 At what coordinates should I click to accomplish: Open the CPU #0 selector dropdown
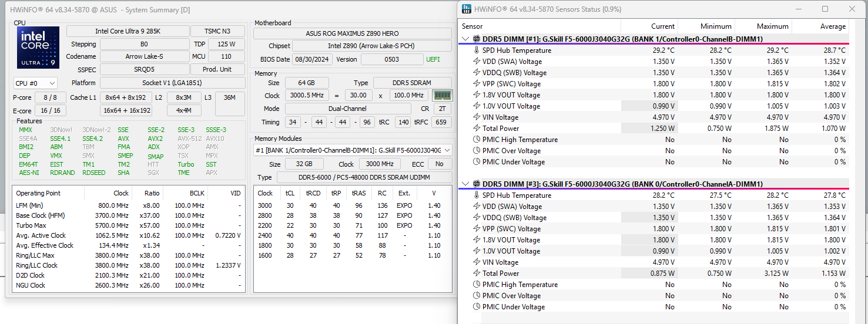pos(35,83)
